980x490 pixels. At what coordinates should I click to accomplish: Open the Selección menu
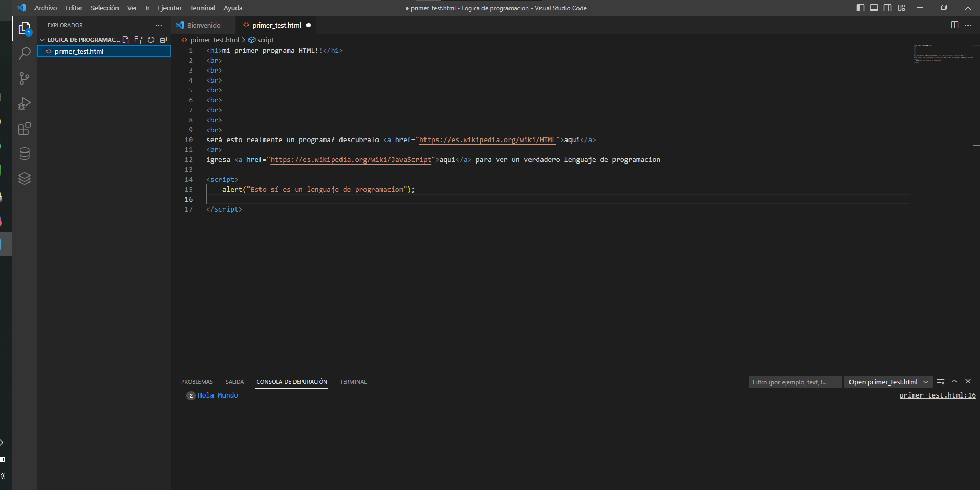pos(105,8)
